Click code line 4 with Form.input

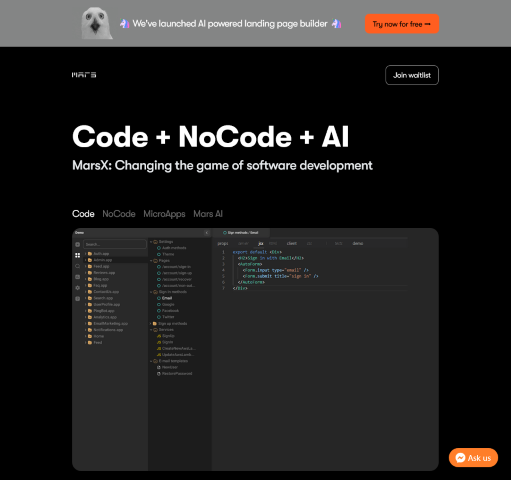coord(276,270)
